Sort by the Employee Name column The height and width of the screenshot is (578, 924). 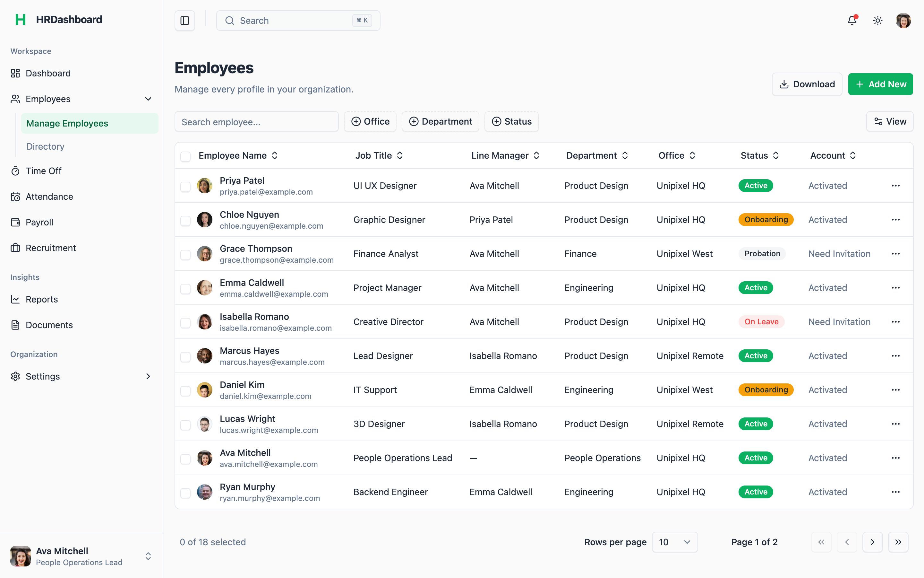(238, 156)
